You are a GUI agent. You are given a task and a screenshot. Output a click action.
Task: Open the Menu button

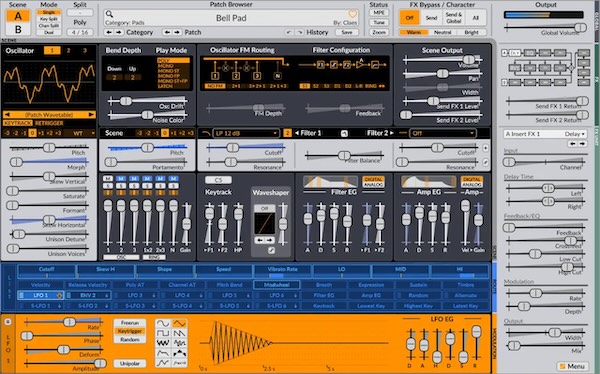(572, 366)
